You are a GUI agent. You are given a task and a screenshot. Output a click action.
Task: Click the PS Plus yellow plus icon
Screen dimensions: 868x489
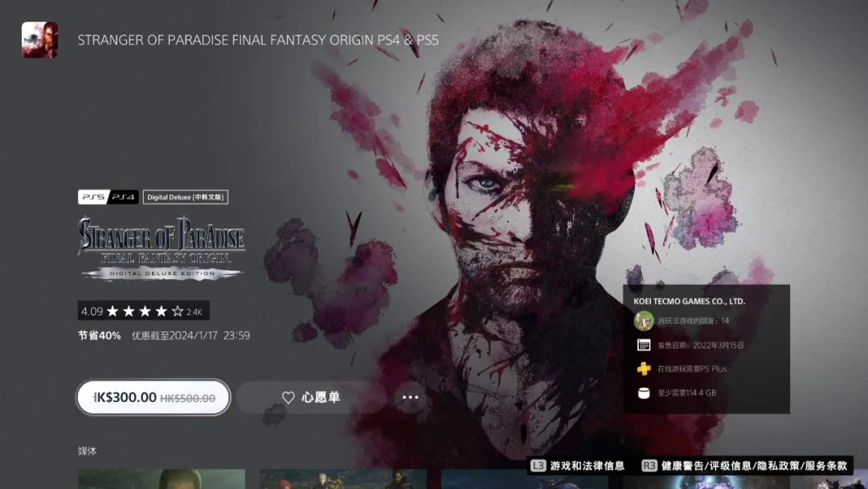(x=644, y=369)
